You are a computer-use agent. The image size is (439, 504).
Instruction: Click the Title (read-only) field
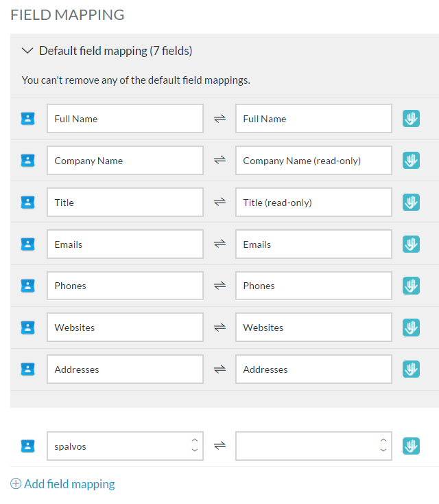(x=313, y=202)
